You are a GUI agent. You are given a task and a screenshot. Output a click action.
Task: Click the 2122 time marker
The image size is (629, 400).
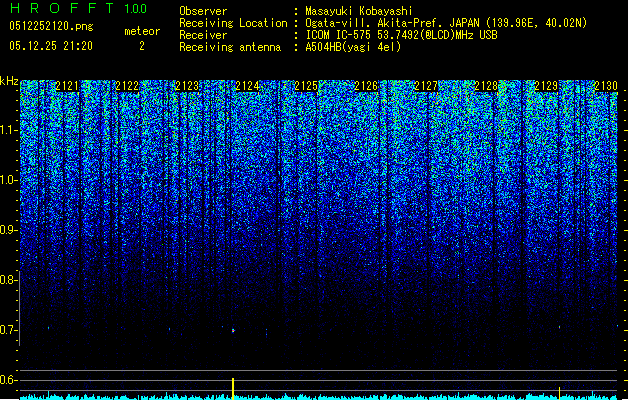pyautogui.click(x=127, y=86)
